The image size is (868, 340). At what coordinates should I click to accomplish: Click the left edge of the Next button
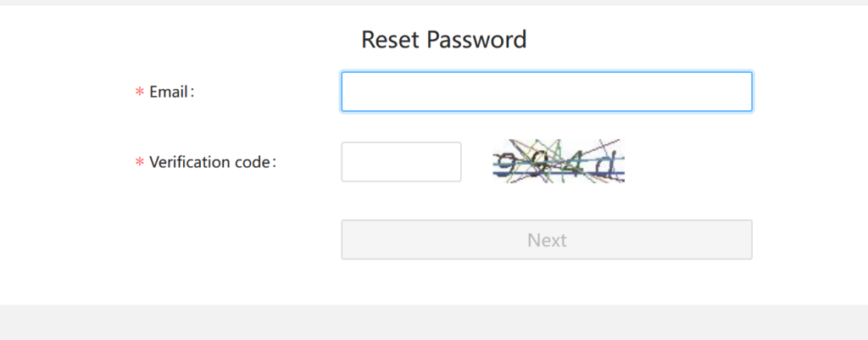pos(349,240)
